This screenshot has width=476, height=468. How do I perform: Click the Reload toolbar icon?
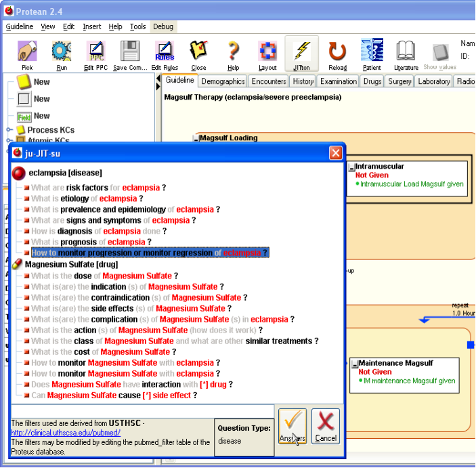click(337, 53)
